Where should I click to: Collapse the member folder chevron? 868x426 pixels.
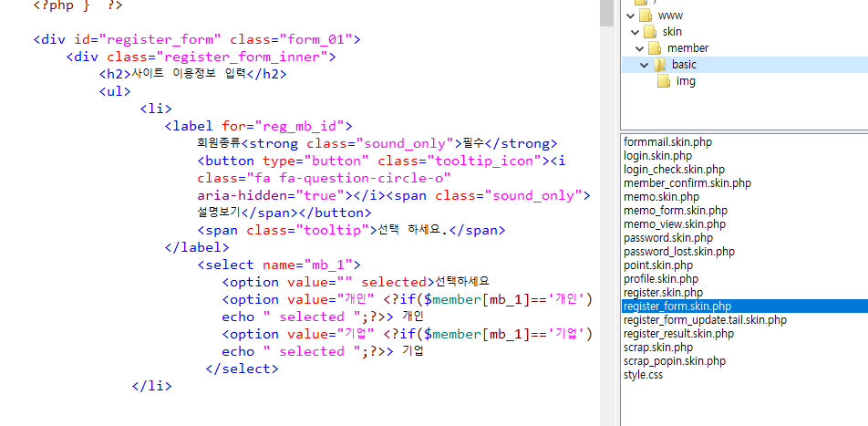(639, 48)
